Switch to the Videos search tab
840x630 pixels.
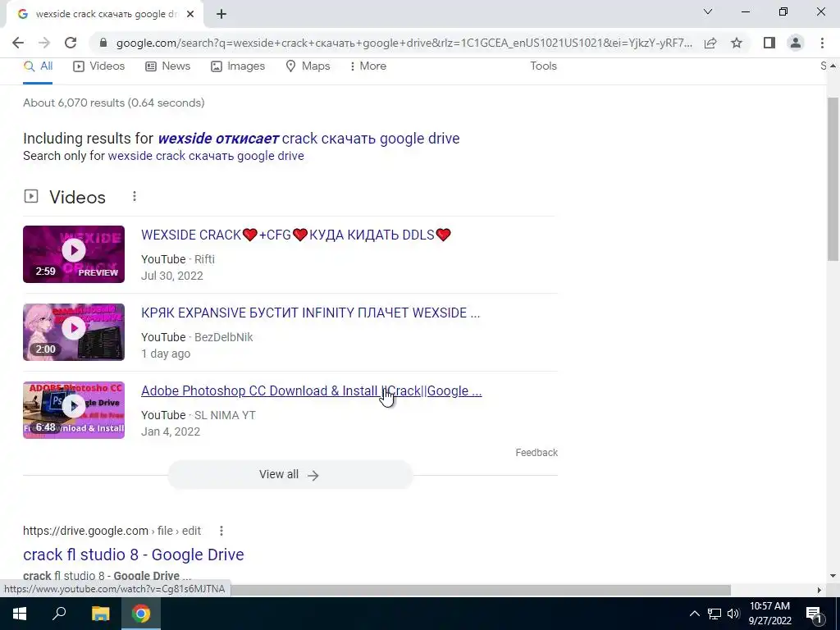[99, 66]
